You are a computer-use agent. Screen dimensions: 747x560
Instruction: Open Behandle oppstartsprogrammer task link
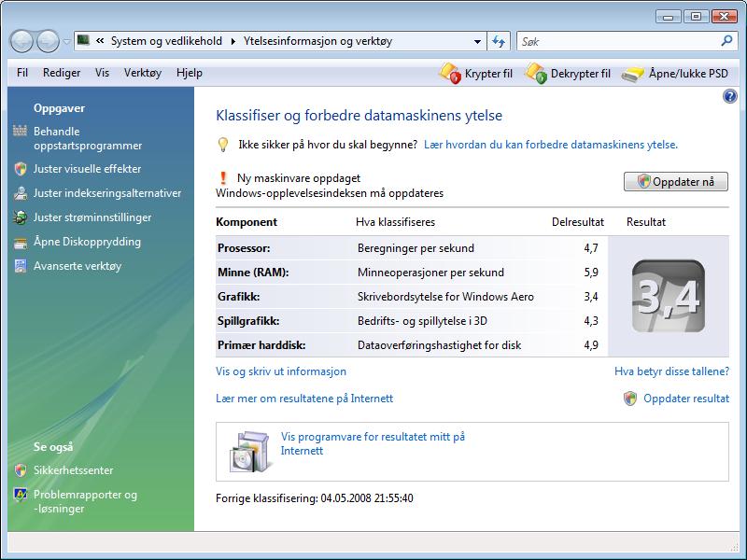coord(88,138)
